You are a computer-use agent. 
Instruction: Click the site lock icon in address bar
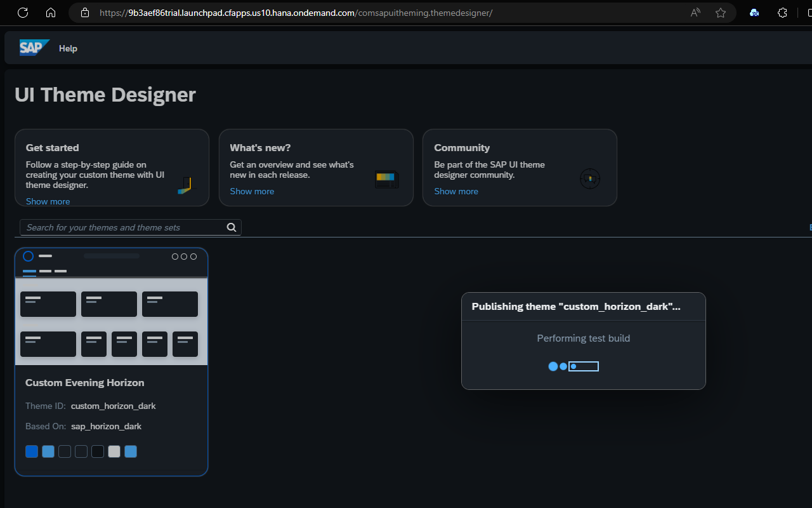coord(85,13)
